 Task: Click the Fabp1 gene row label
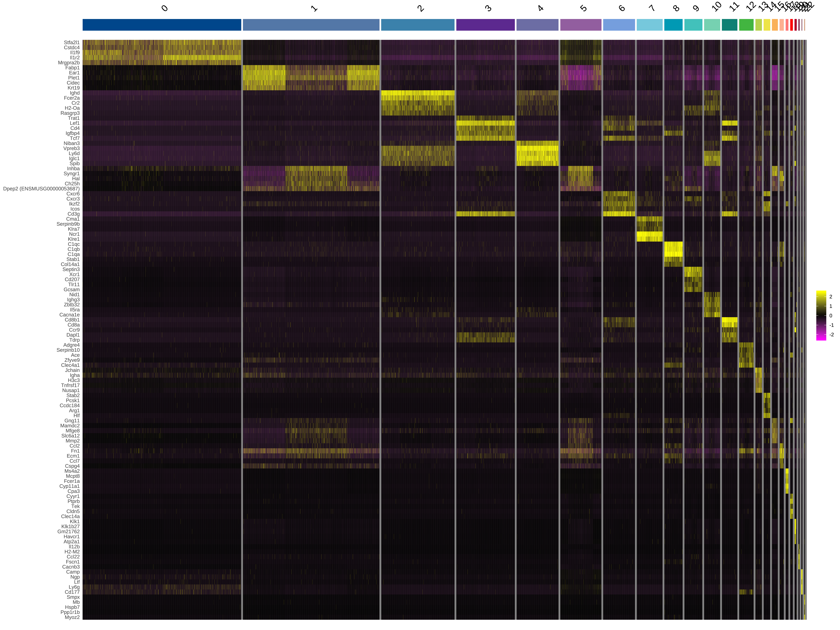[73, 68]
